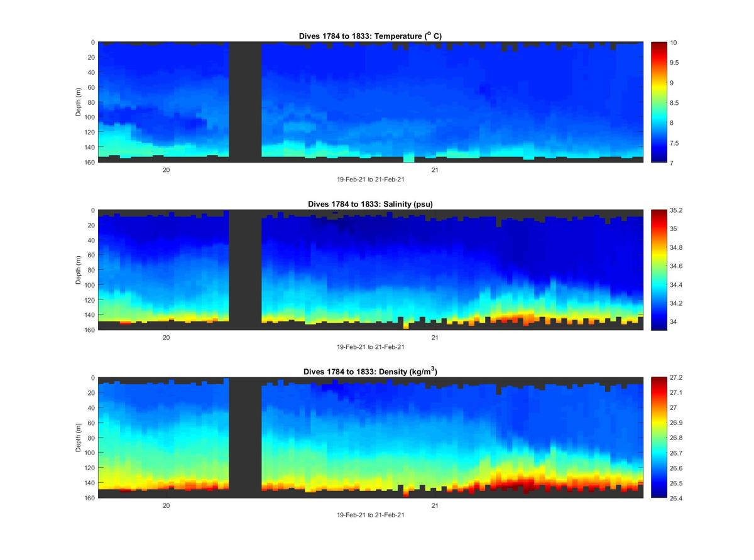Click the Salinity (psu) plot title
The image size is (754, 560).
click(370, 204)
